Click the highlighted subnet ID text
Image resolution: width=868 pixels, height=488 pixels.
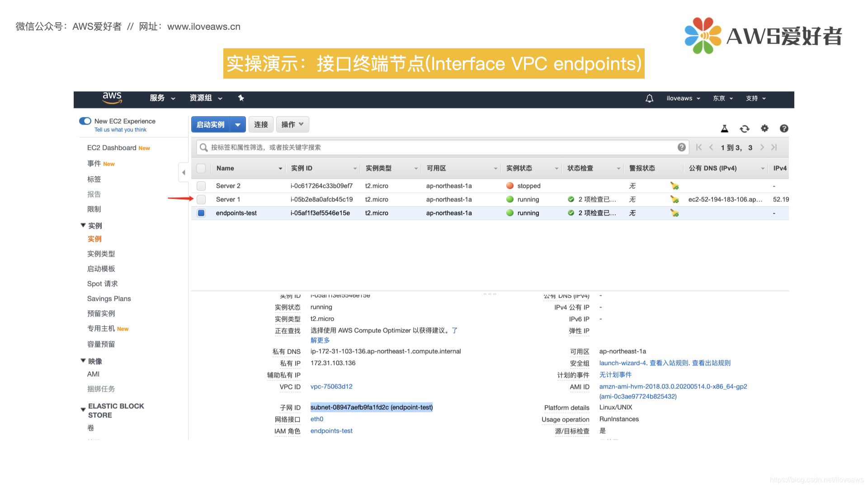coord(372,407)
